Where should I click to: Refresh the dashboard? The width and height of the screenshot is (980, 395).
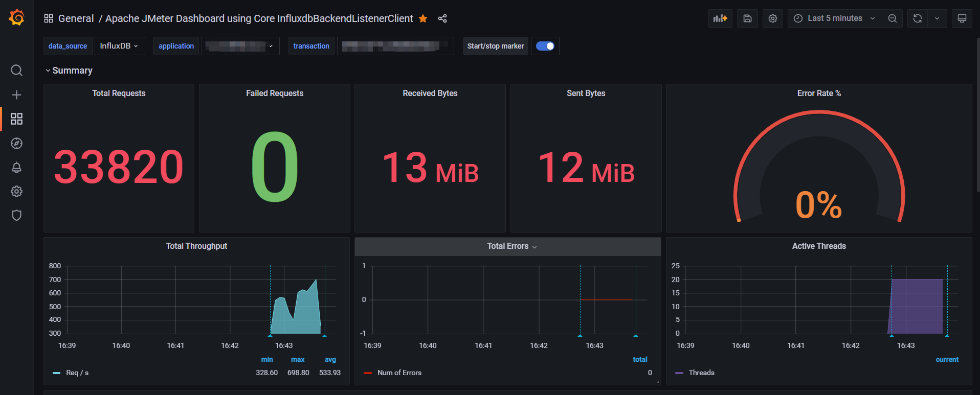[x=918, y=18]
